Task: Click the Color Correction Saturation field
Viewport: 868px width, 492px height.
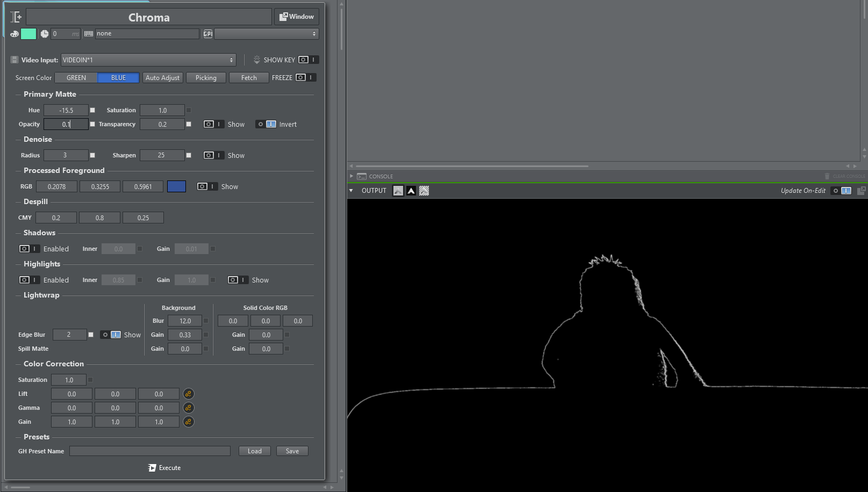Action: pyautogui.click(x=69, y=380)
